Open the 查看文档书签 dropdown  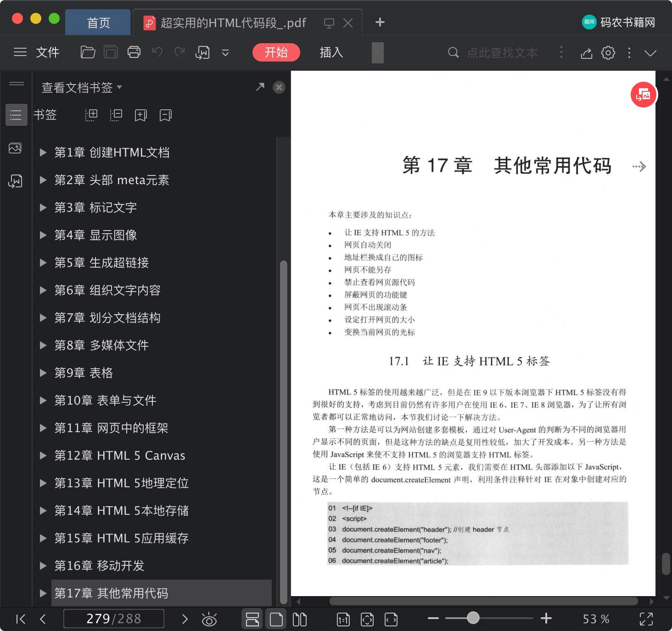(x=82, y=87)
